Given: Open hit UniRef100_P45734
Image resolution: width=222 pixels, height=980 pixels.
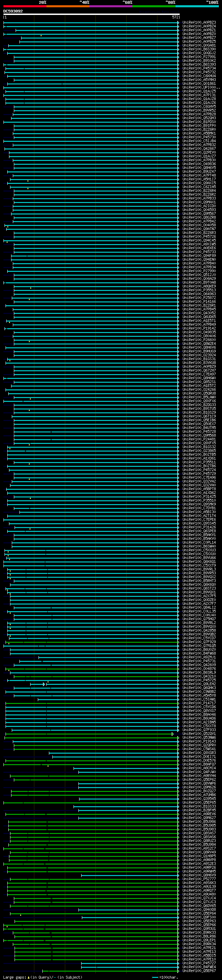Looking at the screenshot, I should click(x=199, y=68).
